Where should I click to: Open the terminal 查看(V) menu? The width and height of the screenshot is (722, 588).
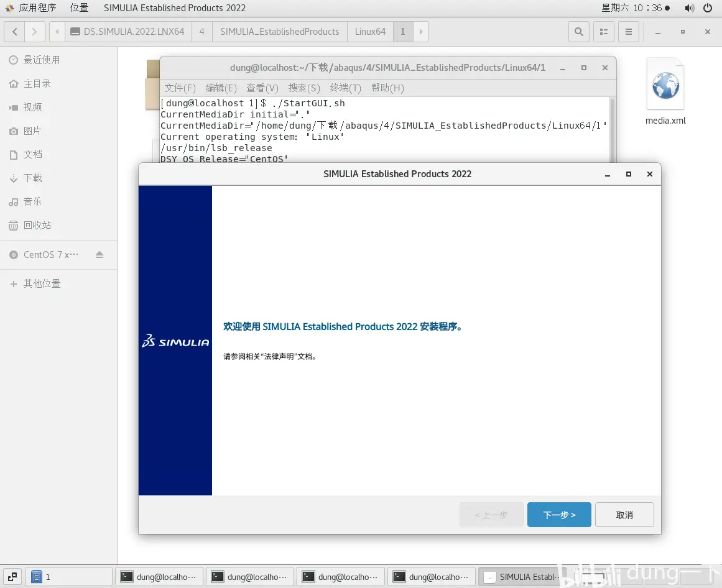click(262, 88)
